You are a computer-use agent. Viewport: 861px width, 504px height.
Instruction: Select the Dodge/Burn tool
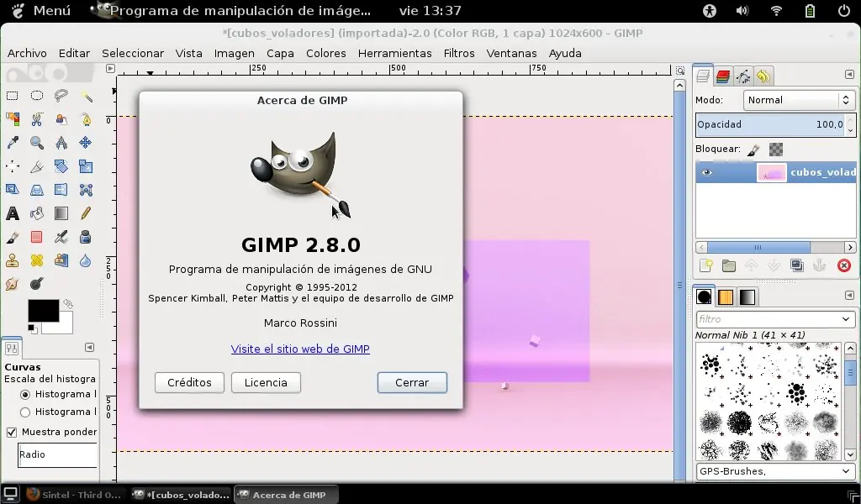pyautogui.click(x=37, y=284)
